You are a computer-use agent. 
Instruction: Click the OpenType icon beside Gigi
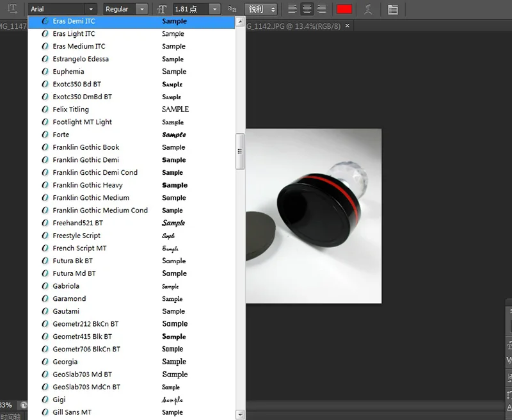45,400
